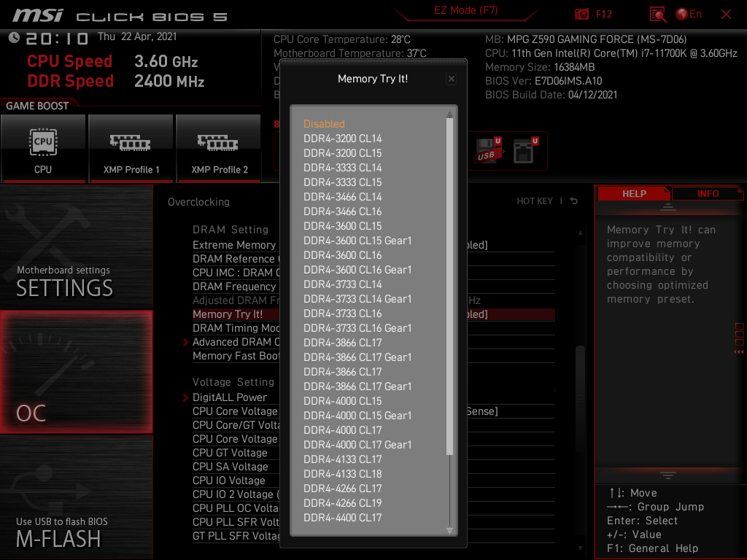747x560 pixels.
Task: Open the CPU SA Voltage setting
Action: pos(230,467)
